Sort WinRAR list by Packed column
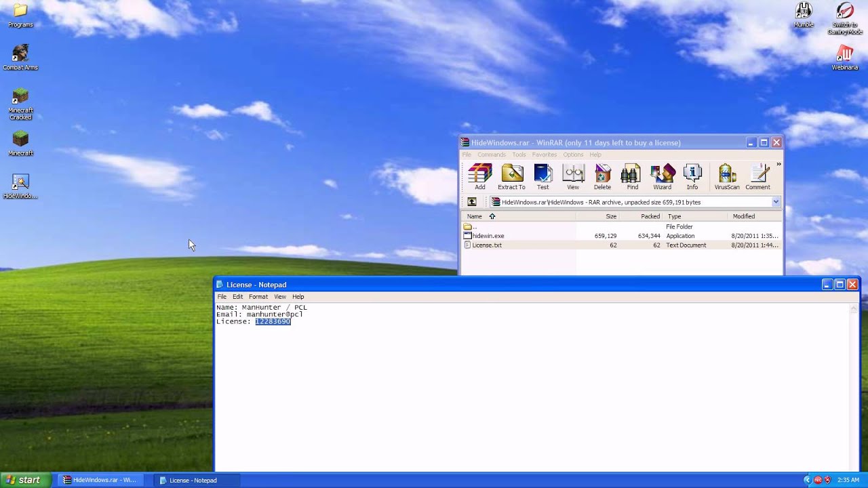This screenshot has height=488, width=868. [641, 216]
